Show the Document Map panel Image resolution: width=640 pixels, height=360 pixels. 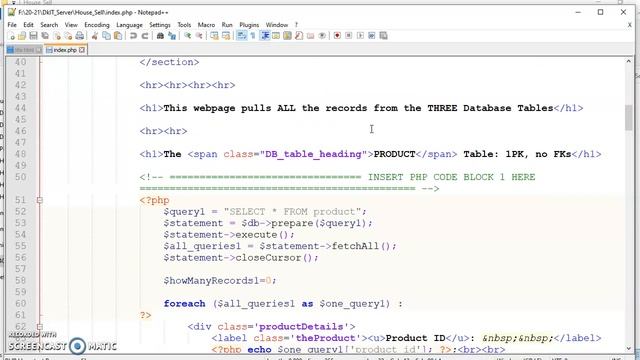pos(287,36)
